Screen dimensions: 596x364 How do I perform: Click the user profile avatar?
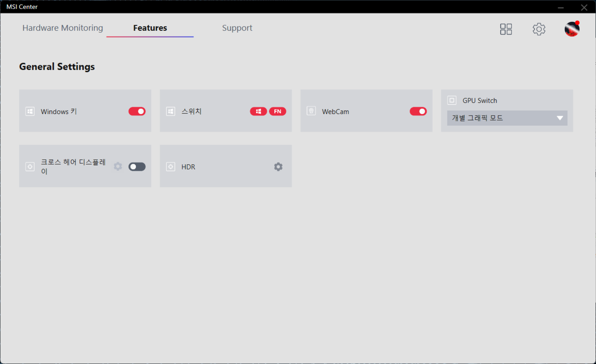click(572, 29)
